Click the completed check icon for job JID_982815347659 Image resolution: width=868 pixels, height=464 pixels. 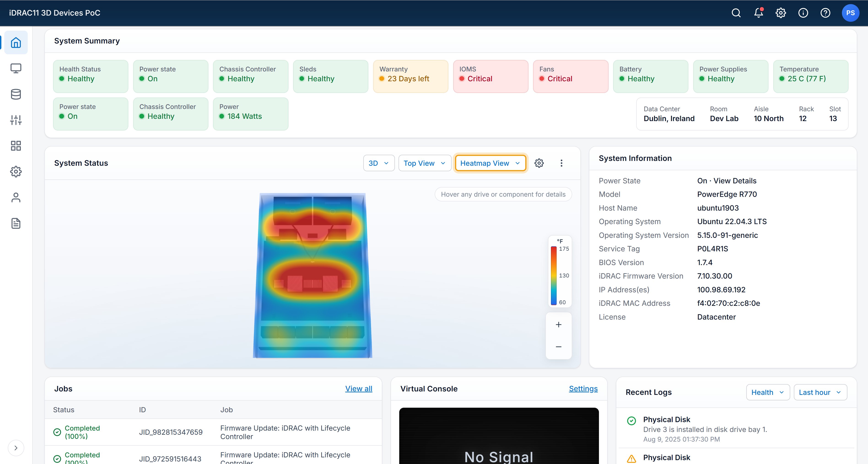click(57, 432)
